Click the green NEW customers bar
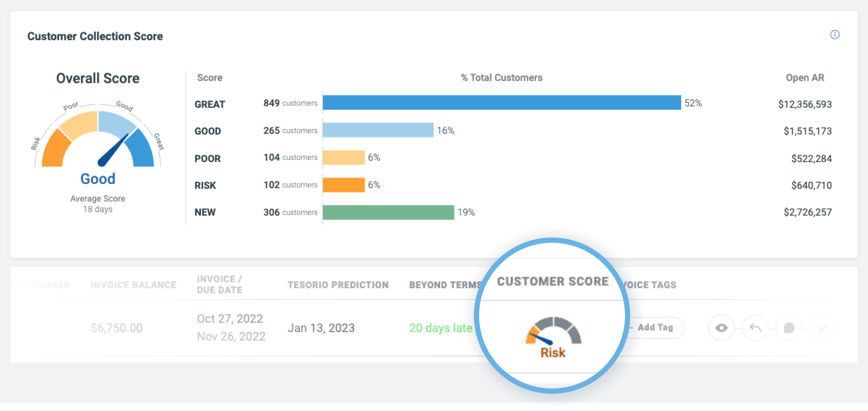The width and height of the screenshot is (868, 411). [388, 212]
